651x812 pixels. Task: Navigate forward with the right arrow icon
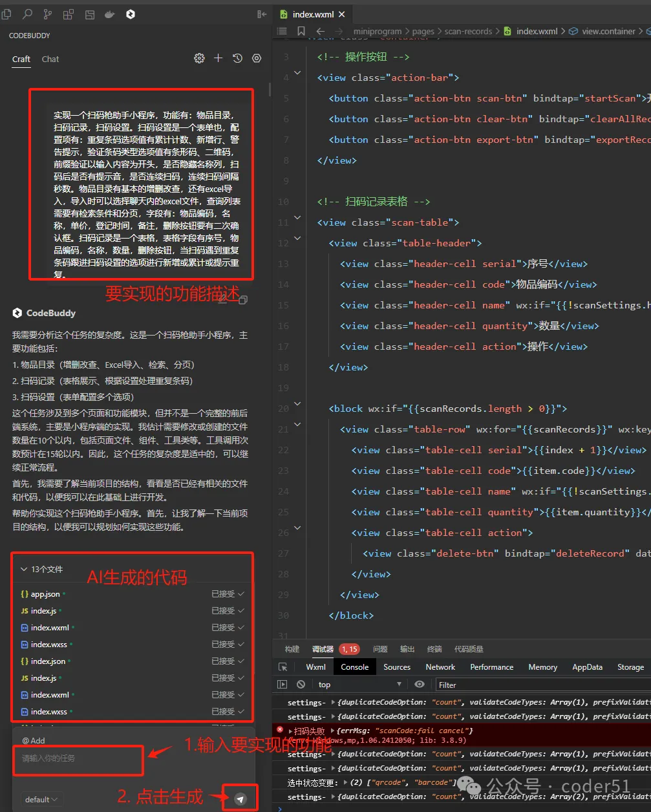point(339,31)
